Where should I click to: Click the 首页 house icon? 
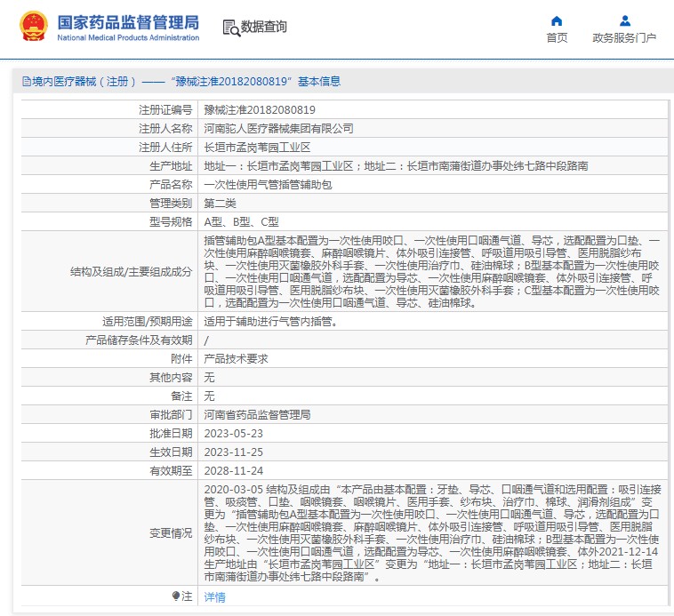[x=557, y=20]
